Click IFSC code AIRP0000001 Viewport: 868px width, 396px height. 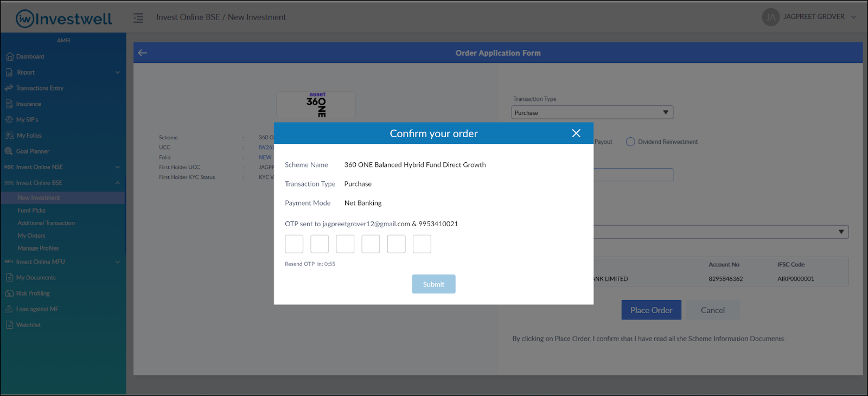(795, 279)
